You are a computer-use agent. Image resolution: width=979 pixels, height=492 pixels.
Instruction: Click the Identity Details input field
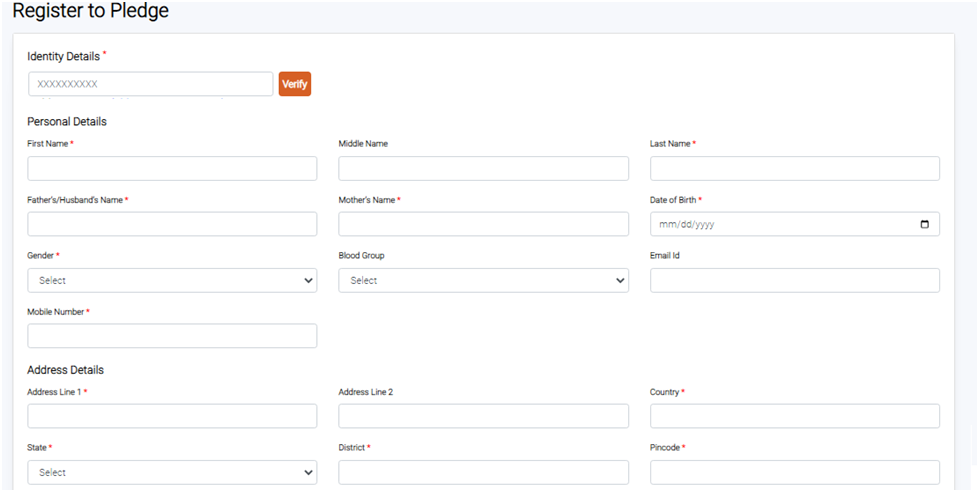coord(150,84)
